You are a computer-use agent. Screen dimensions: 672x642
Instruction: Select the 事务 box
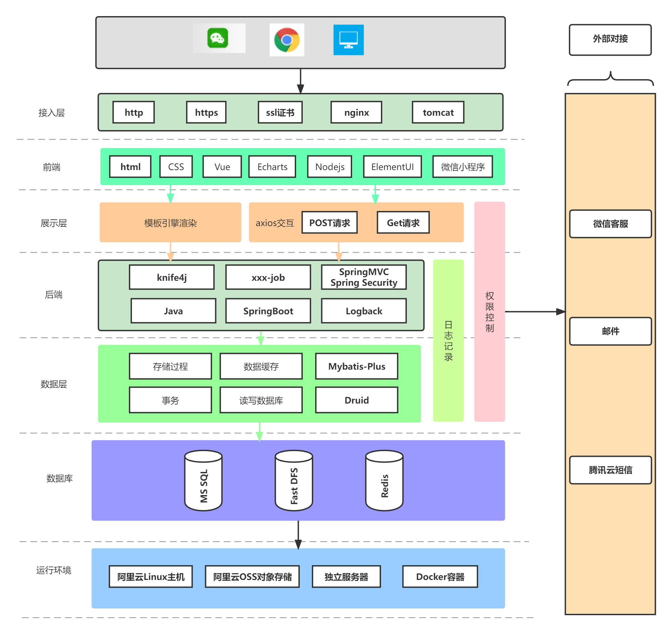170,400
